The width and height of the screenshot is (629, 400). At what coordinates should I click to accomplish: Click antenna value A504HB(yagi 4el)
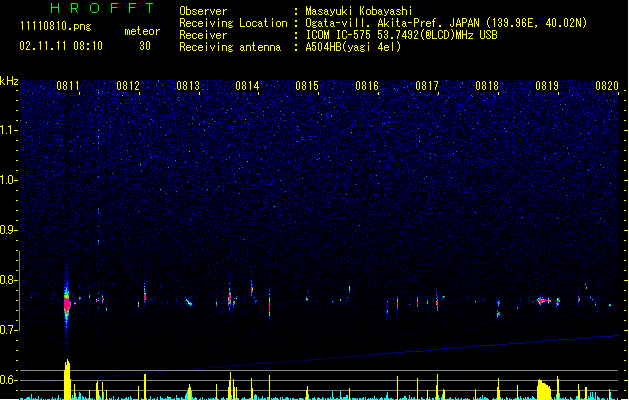coord(353,47)
